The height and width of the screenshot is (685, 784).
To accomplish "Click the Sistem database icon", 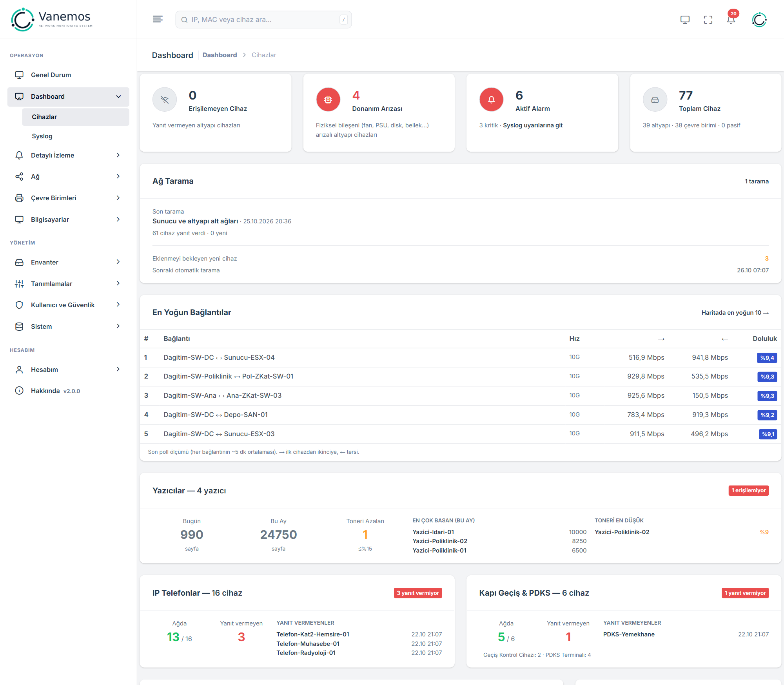I will [x=19, y=326].
